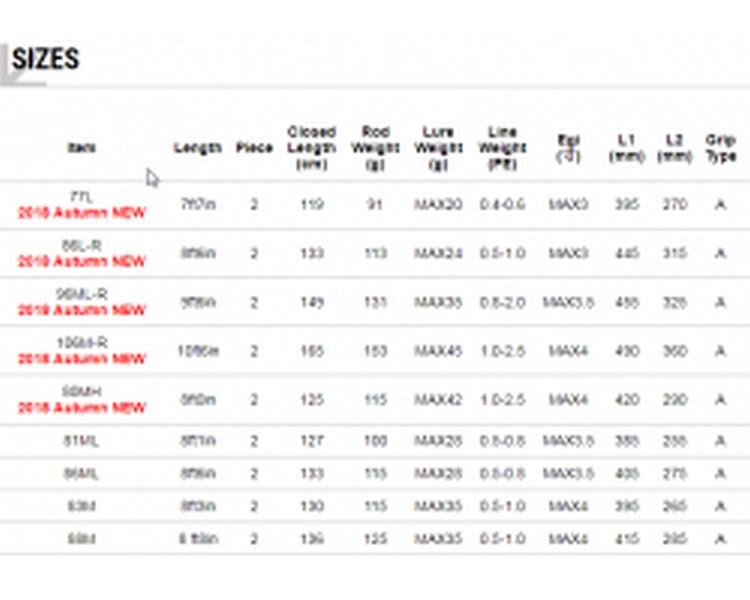
Task: Click the item name 81ML
Action: tap(81, 441)
